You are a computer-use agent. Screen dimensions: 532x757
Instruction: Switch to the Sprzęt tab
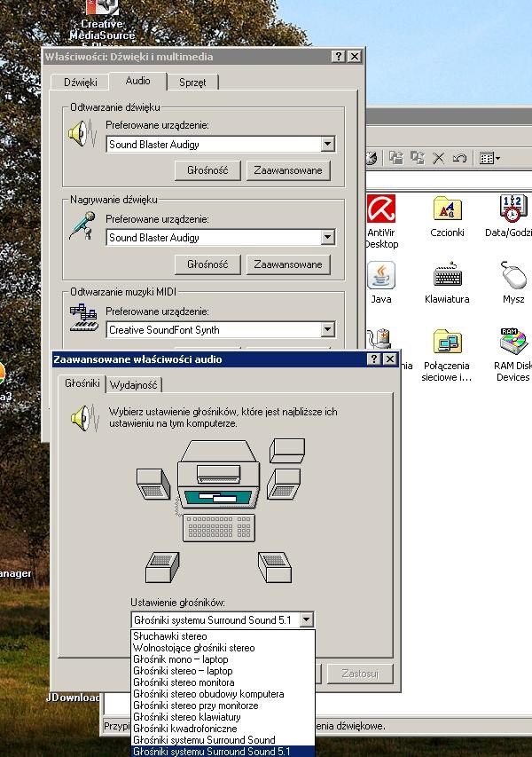(x=192, y=82)
